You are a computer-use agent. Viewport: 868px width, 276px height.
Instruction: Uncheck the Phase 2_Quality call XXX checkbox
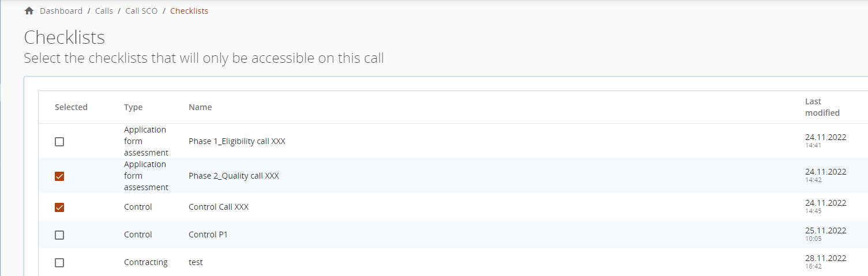pyautogui.click(x=59, y=176)
